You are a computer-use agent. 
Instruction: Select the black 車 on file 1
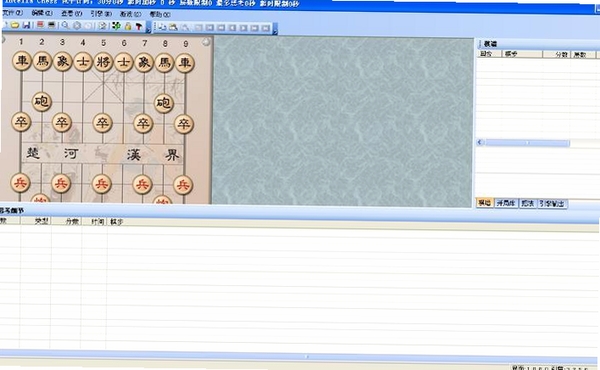[x=21, y=61]
